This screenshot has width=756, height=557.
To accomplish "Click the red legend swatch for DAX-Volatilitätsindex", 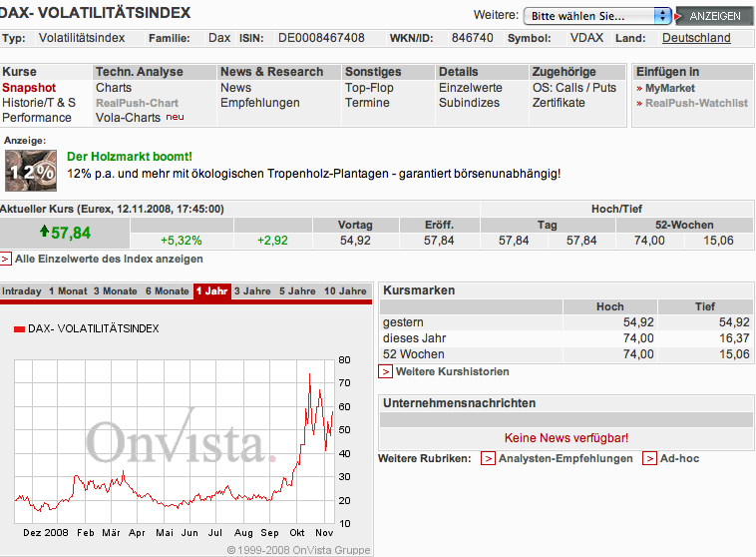I will coord(19,329).
